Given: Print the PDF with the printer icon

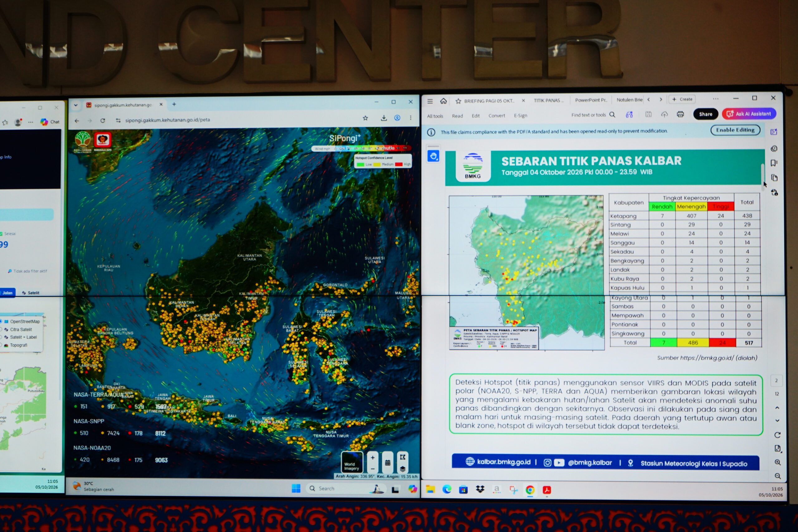Looking at the screenshot, I should [680, 114].
